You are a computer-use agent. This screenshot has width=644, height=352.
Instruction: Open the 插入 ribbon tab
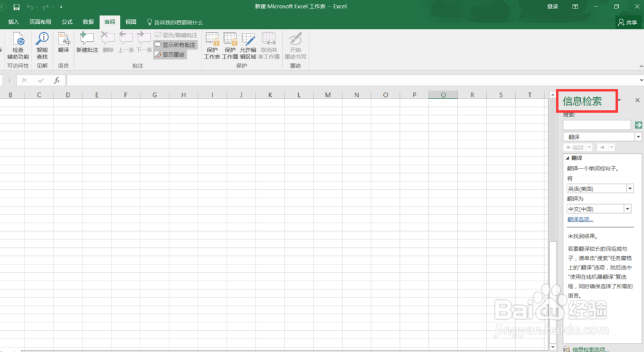14,22
